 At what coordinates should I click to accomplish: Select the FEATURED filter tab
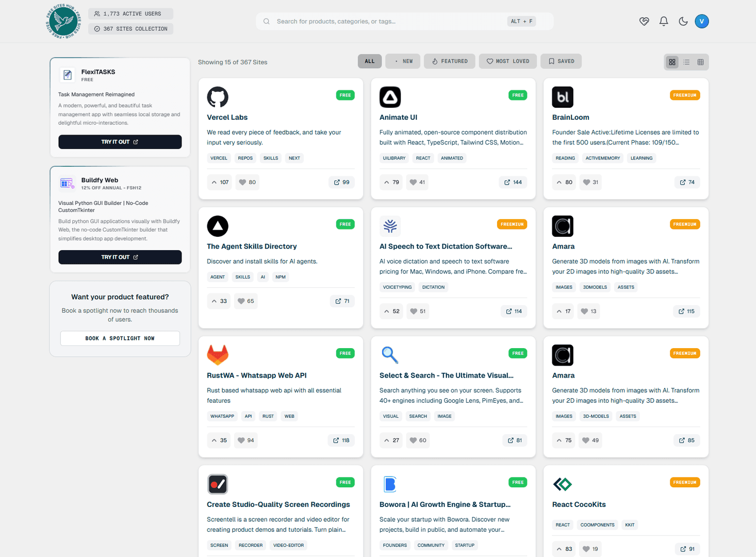coord(450,61)
